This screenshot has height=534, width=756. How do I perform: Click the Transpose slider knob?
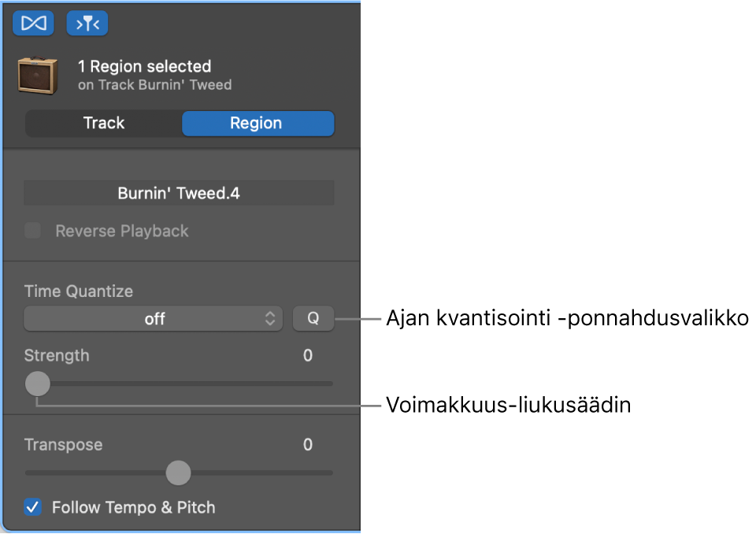pos(179,473)
